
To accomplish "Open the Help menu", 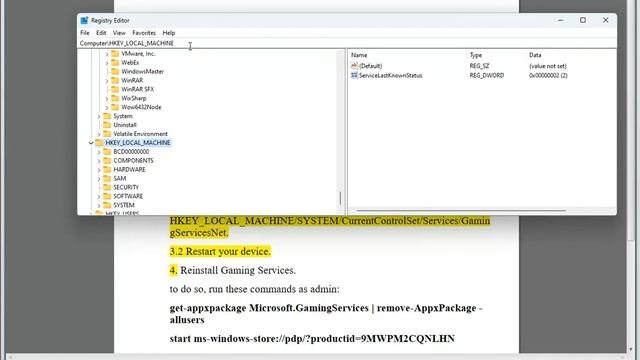I will (169, 33).
